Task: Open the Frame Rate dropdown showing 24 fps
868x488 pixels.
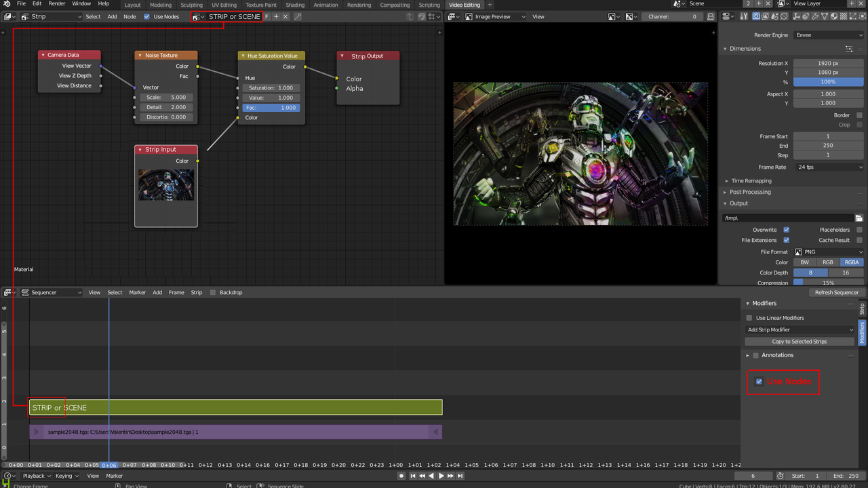Action: [829, 166]
